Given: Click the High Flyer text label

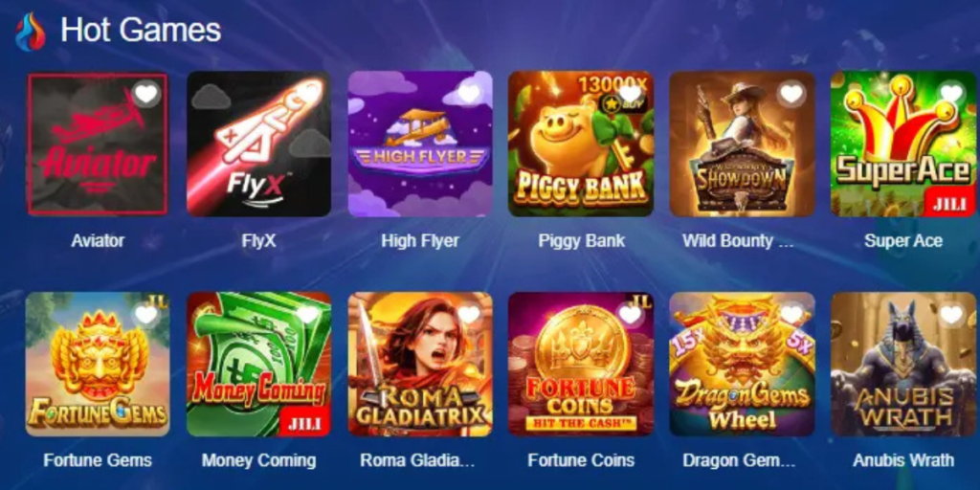Looking at the screenshot, I should coord(420,240).
